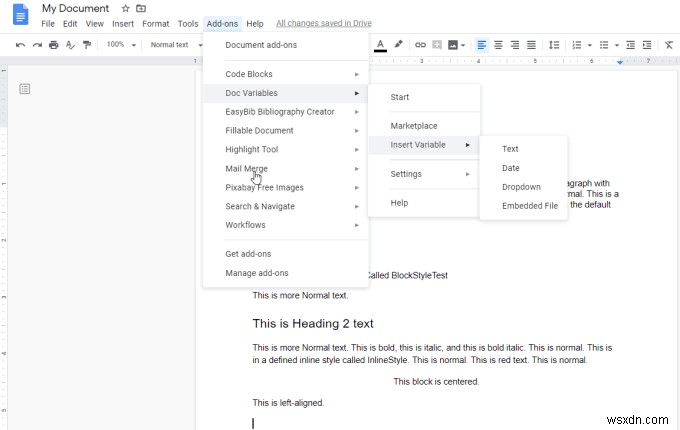Screen dimensions: 680x430
Task: Select Help in Doc Variables submenu
Action: pyautogui.click(x=424, y=203)
